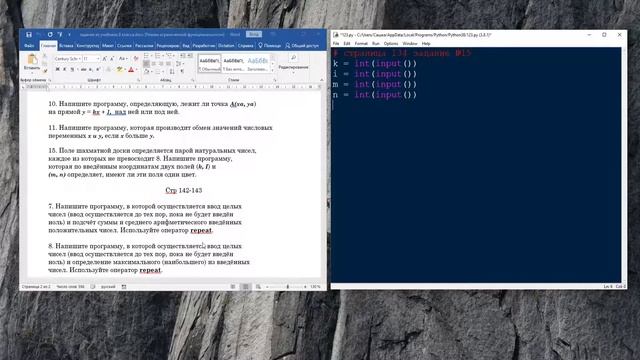Open the Options menu in IDLE
The height and width of the screenshot is (360, 640).
coord(391,43)
